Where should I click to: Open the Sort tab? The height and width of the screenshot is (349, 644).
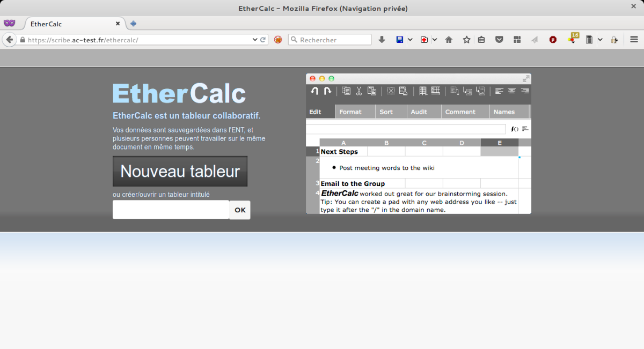point(391,112)
